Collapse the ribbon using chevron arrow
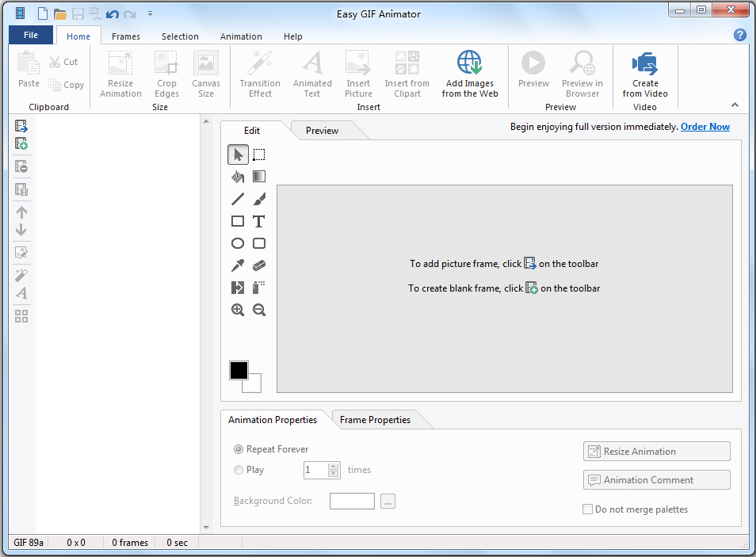Image resolution: width=756 pixels, height=557 pixels. click(735, 105)
